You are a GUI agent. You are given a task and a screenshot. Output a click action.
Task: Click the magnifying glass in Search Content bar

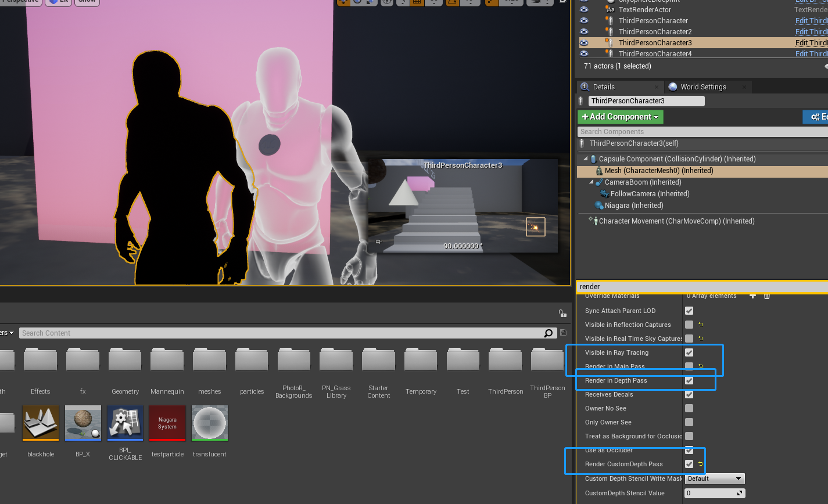547,333
